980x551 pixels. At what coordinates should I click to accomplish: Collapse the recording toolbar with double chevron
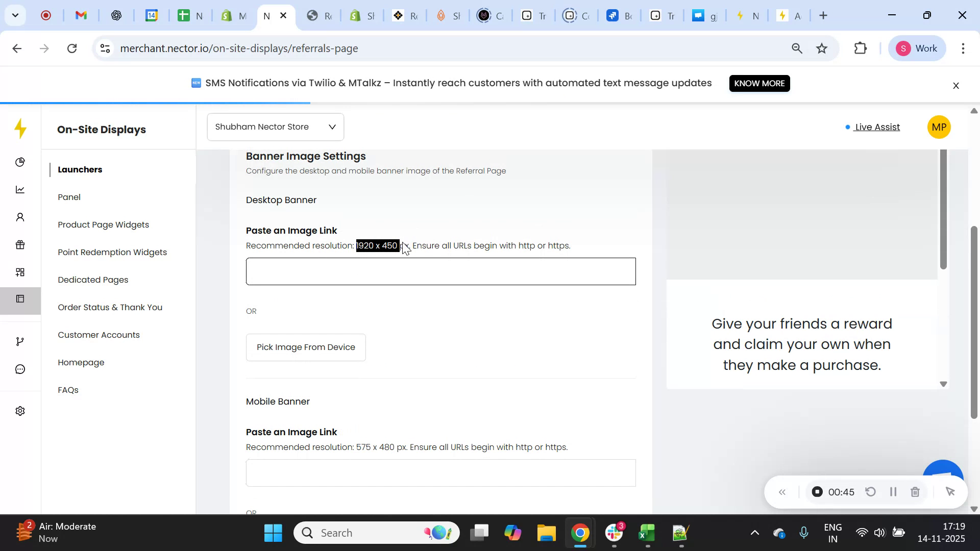782,491
